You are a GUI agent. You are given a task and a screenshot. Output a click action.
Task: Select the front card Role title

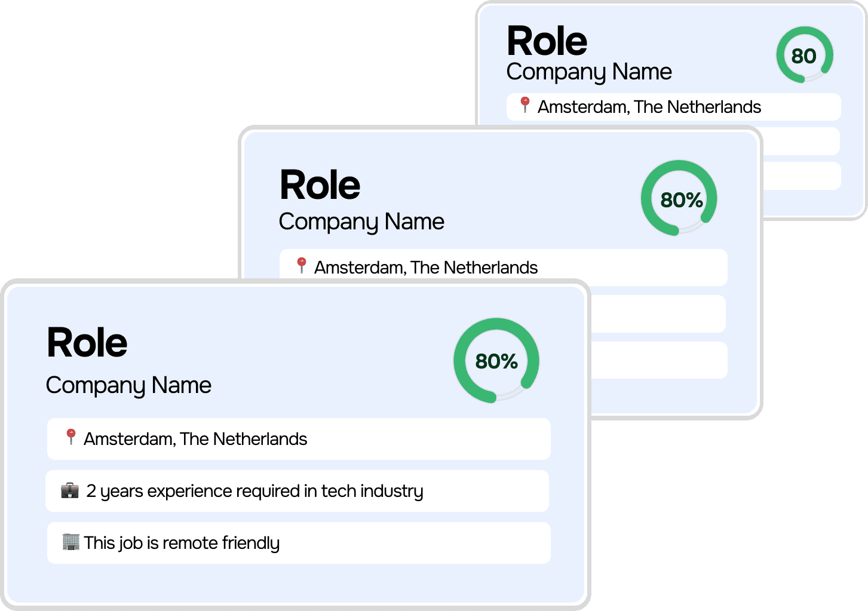(x=87, y=343)
